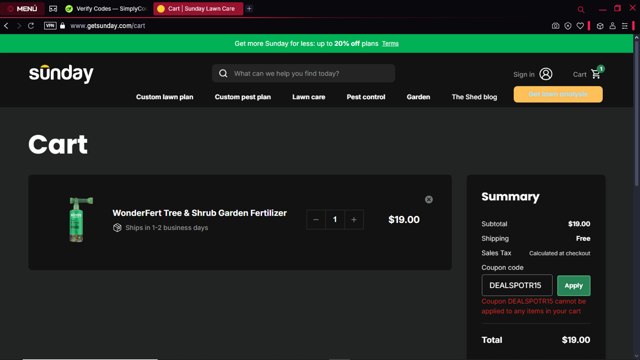Screen dimensions: 640x360
Task: Open Custom lawn plan menu
Action: (164, 97)
